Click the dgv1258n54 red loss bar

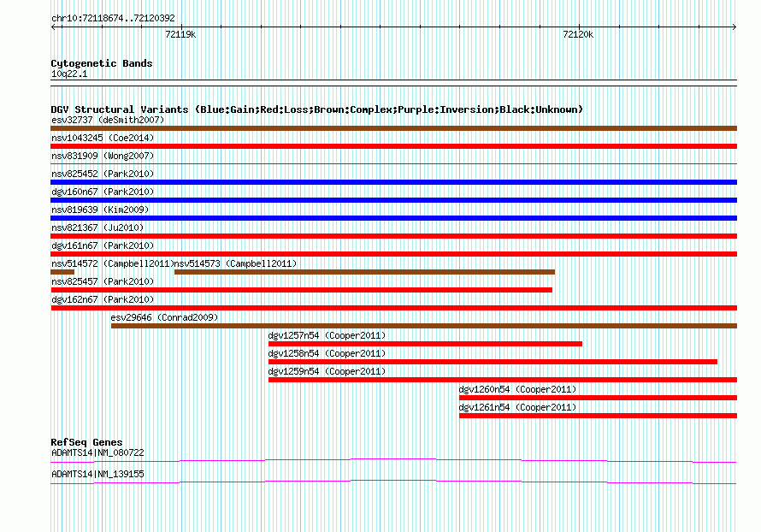[x=493, y=362]
